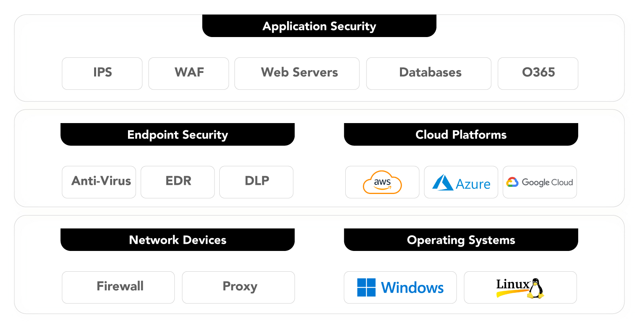This screenshot has height=333, width=644.
Task: Click the IPS box
Action: tap(102, 73)
